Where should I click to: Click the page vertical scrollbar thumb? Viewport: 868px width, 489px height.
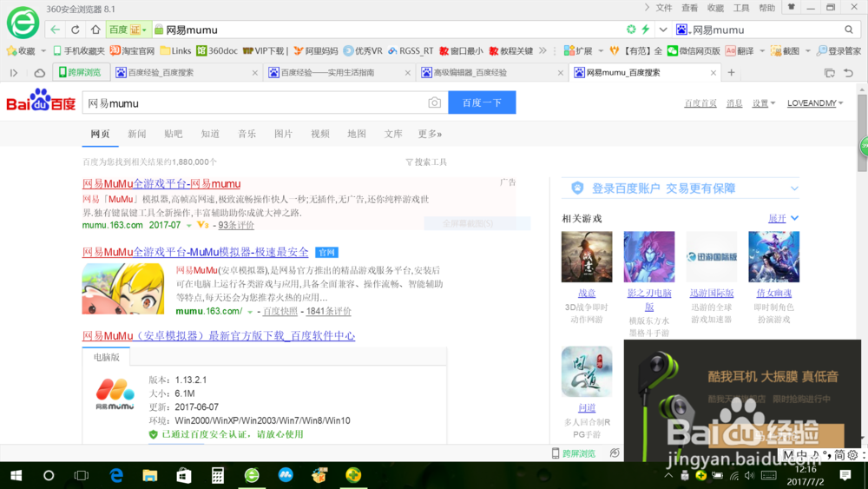[x=862, y=133]
